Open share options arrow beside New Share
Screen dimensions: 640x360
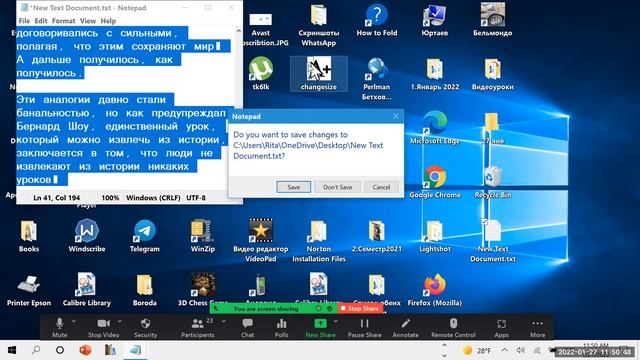click(335, 322)
